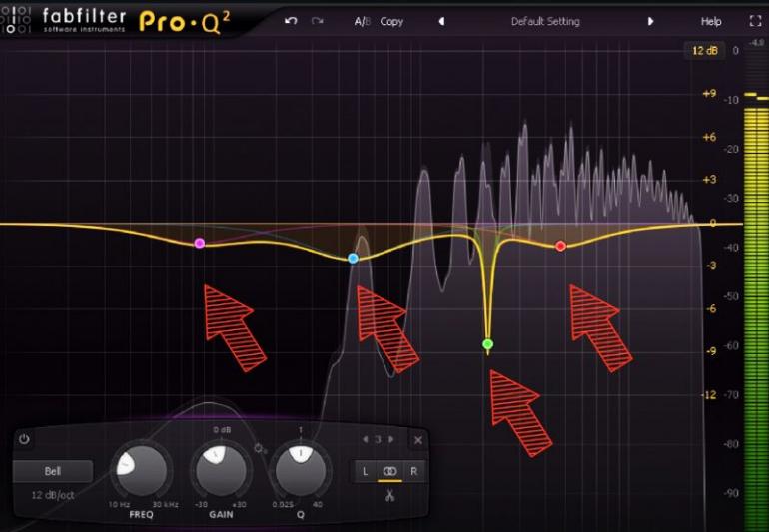Set band to Left channel only
The height and width of the screenshot is (532, 769).
pos(365,472)
